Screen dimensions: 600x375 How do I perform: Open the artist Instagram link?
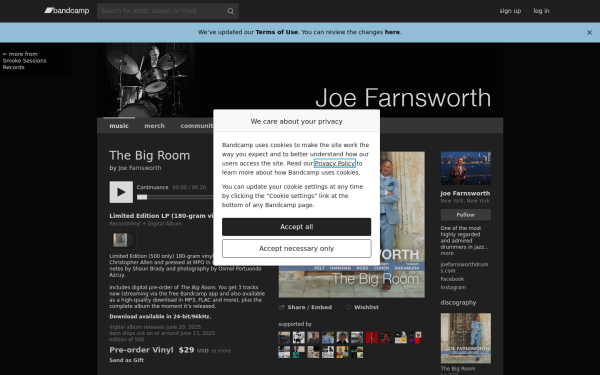pyautogui.click(x=453, y=287)
